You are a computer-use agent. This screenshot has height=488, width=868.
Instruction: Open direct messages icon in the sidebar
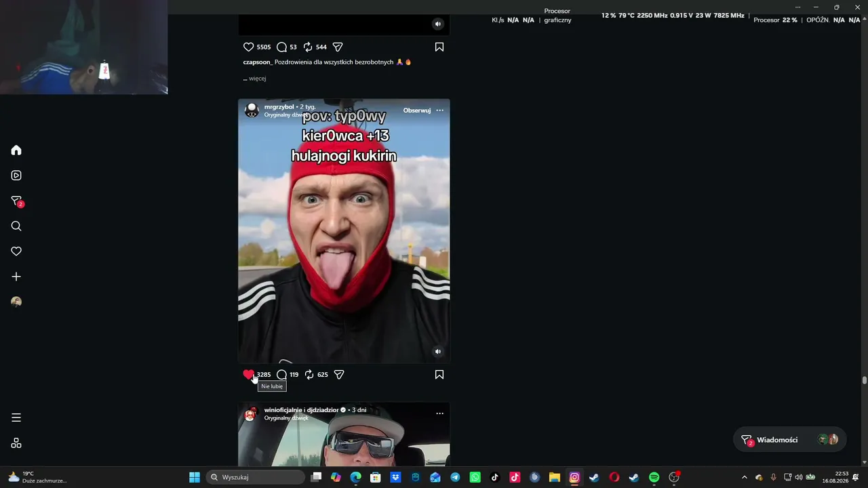click(17, 201)
